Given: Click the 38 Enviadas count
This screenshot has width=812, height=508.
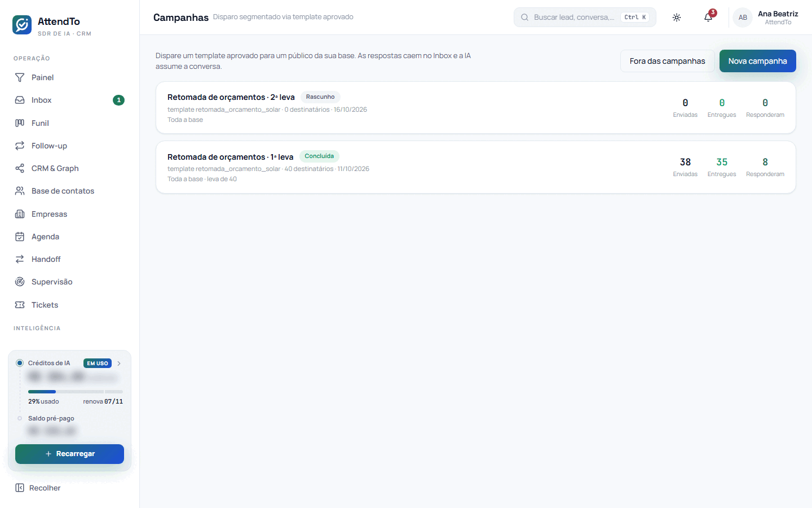Looking at the screenshot, I should (685, 167).
